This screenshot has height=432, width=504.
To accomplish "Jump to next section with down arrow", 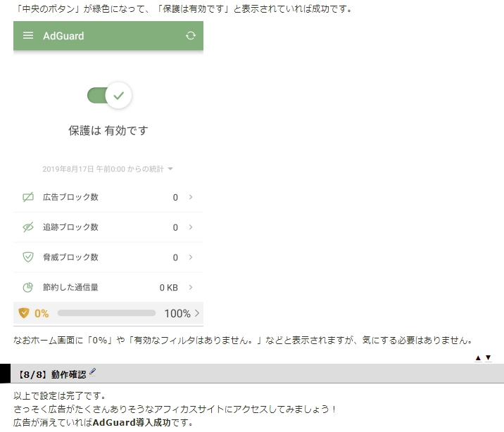I will click(x=489, y=357).
